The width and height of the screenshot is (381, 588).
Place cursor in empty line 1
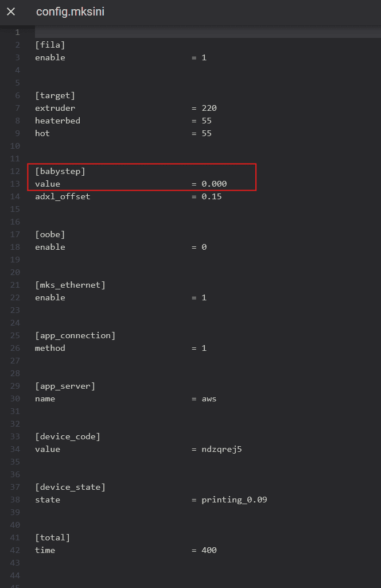click(208, 32)
